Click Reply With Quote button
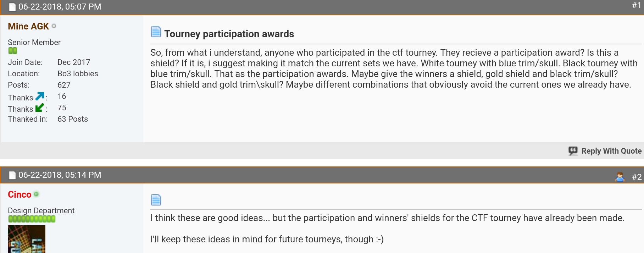Image resolution: width=644 pixels, height=253 pixels. click(605, 151)
